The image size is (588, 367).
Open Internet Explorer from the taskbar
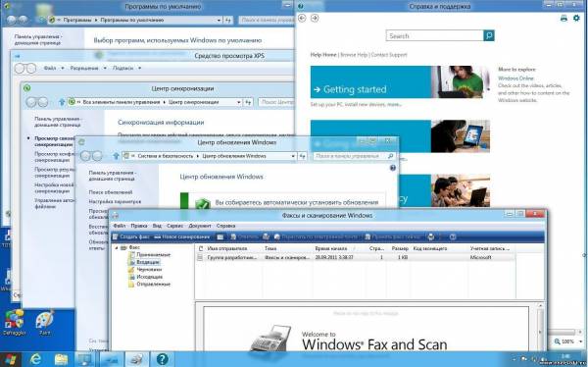click(x=35, y=359)
